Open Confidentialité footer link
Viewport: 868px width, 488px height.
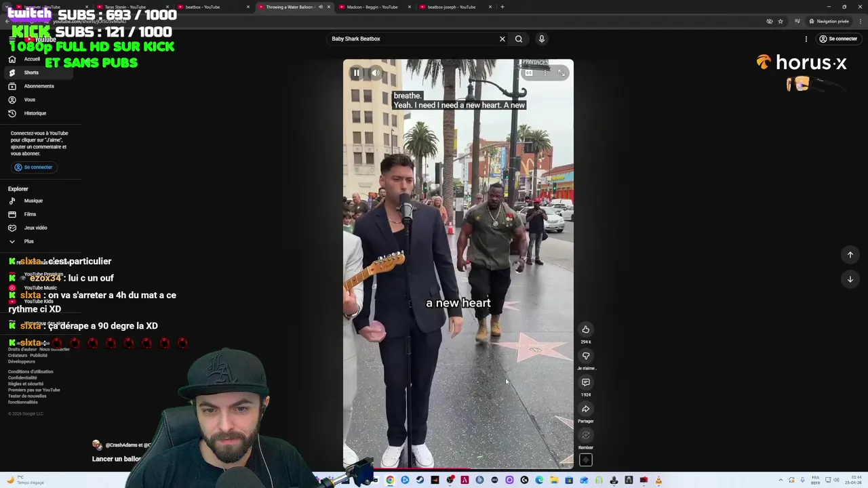coord(22,378)
